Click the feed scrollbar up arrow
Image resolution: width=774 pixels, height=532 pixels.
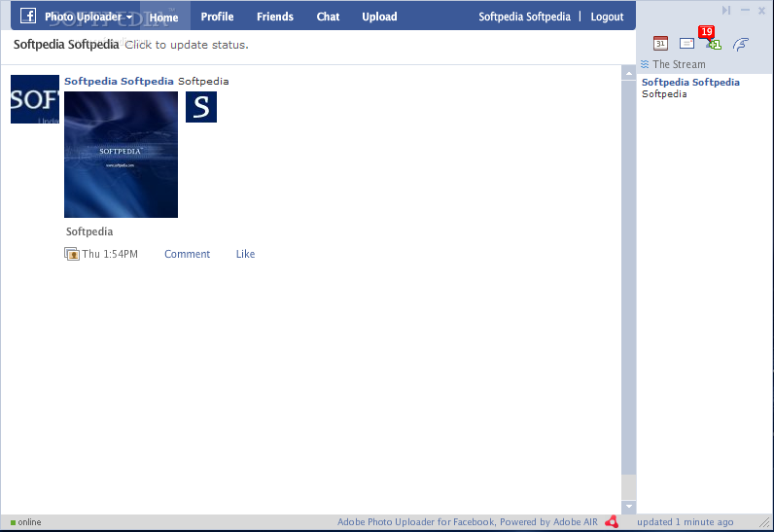[x=628, y=74]
